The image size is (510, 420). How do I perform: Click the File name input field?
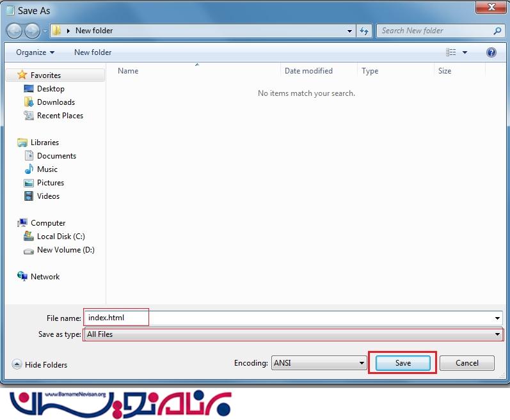pyautogui.click(x=288, y=318)
